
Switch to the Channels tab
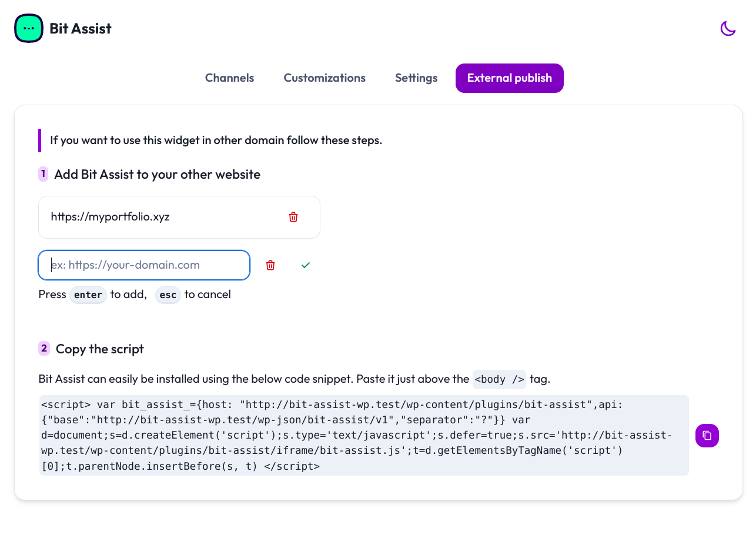230,78
